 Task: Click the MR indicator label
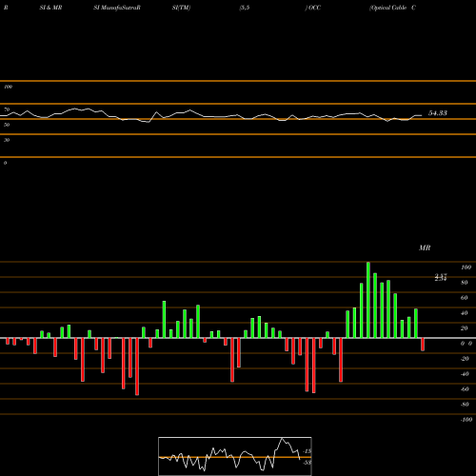[425, 248]
